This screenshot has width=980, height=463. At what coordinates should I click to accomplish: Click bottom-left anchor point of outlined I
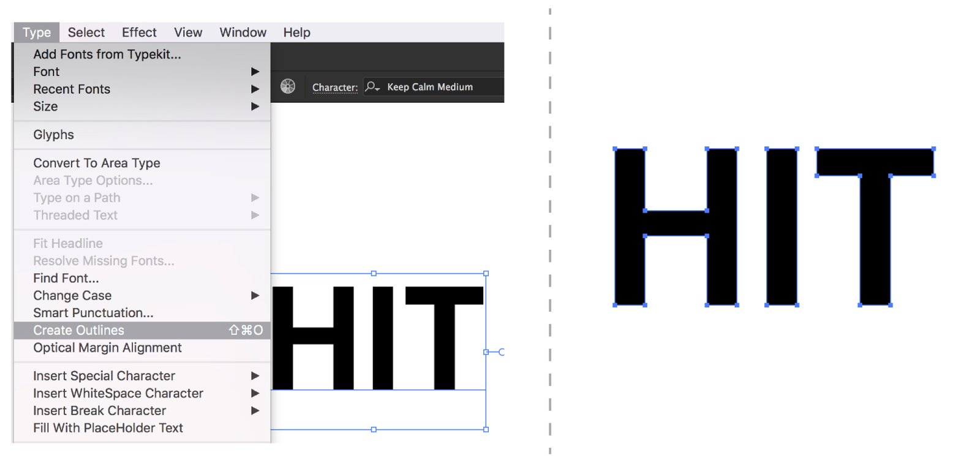coord(767,304)
